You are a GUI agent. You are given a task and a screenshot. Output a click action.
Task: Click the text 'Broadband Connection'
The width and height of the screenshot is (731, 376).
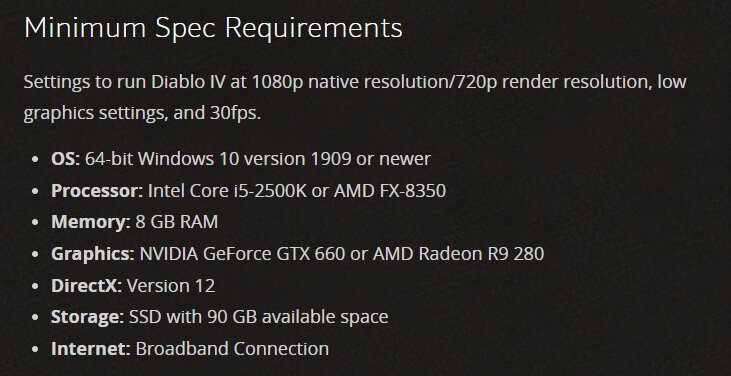pyautogui.click(x=232, y=349)
